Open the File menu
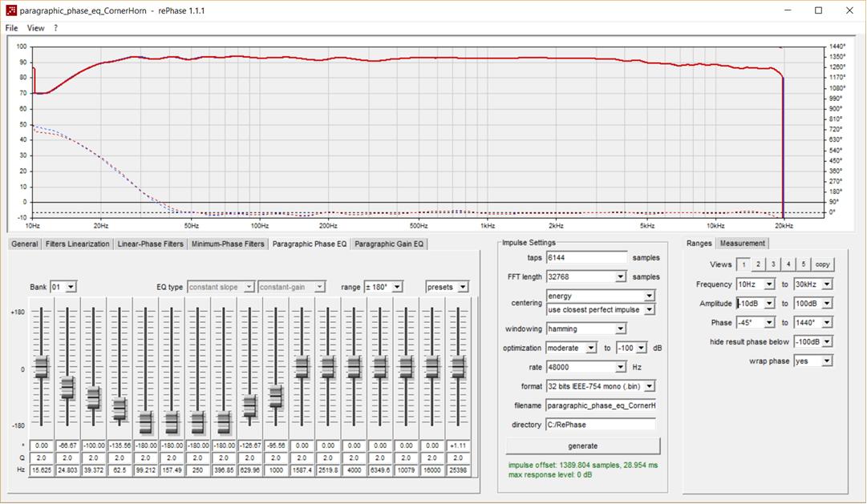The height and width of the screenshot is (504, 867). (x=11, y=28)
